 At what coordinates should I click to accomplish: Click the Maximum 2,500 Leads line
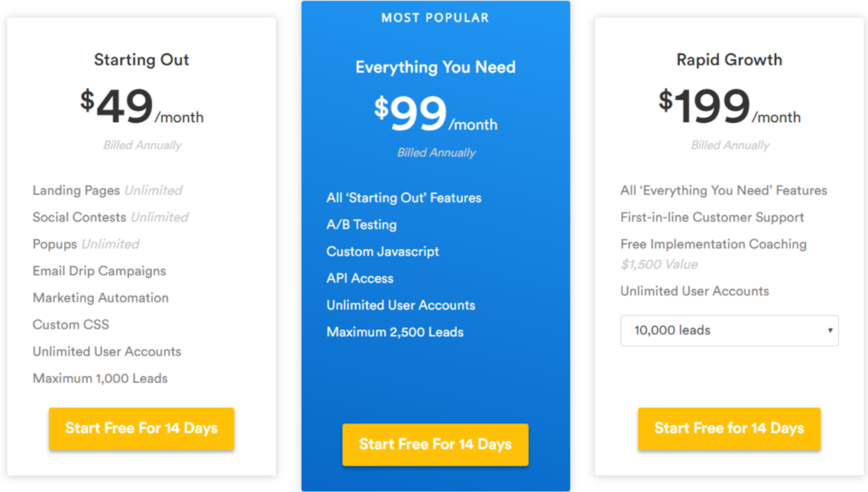click(x=395, y=332)
